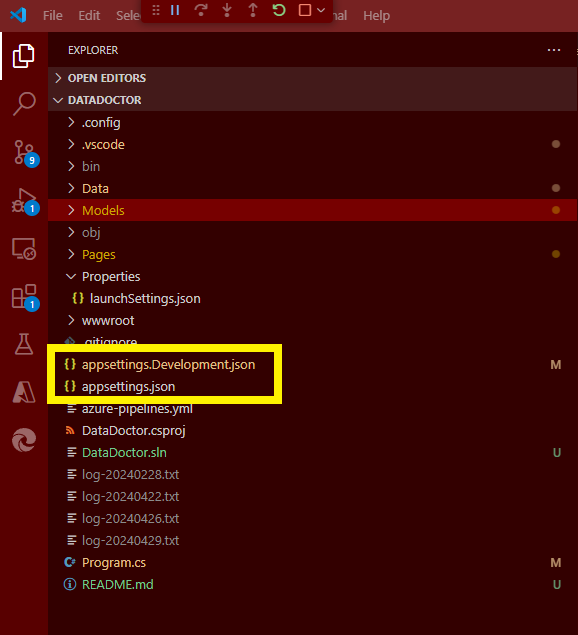Open the Explorer view in activity bar
This screenshot has height=635, width=578.
pos(23,56)
